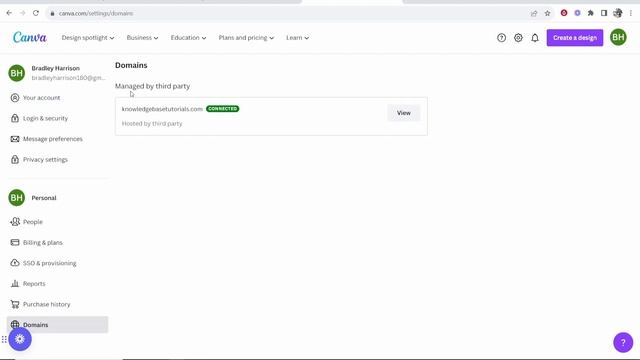This screenshot has width=640, height=360.
Task: Click the Bradley Harrison name
Action: point(56,68)
